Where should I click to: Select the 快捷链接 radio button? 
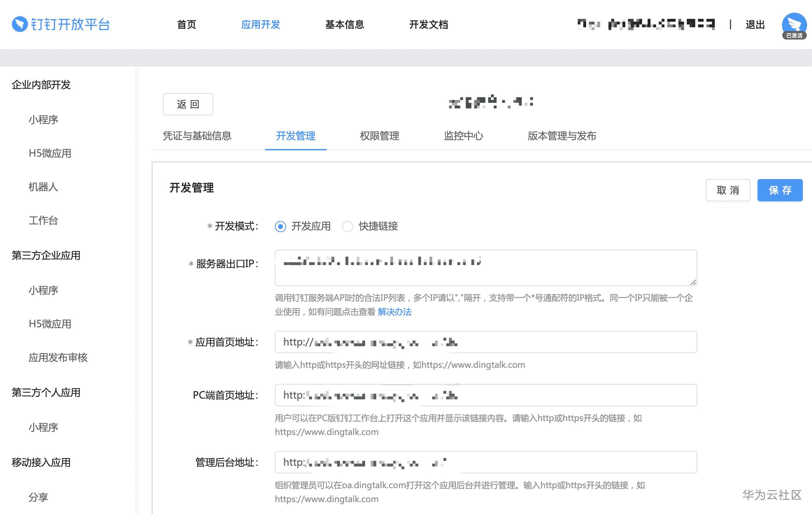coord(348,227)
